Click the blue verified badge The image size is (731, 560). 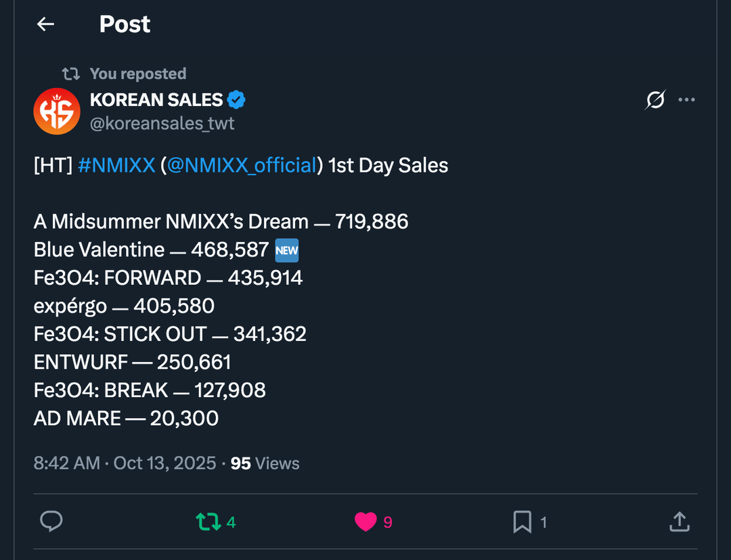(236, 100)
